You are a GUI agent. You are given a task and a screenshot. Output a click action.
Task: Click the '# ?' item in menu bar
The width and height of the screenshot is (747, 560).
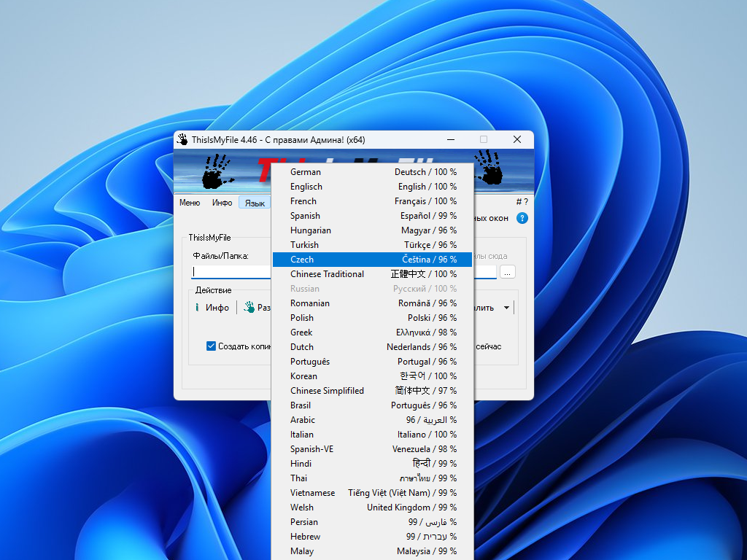coord(522,202)
